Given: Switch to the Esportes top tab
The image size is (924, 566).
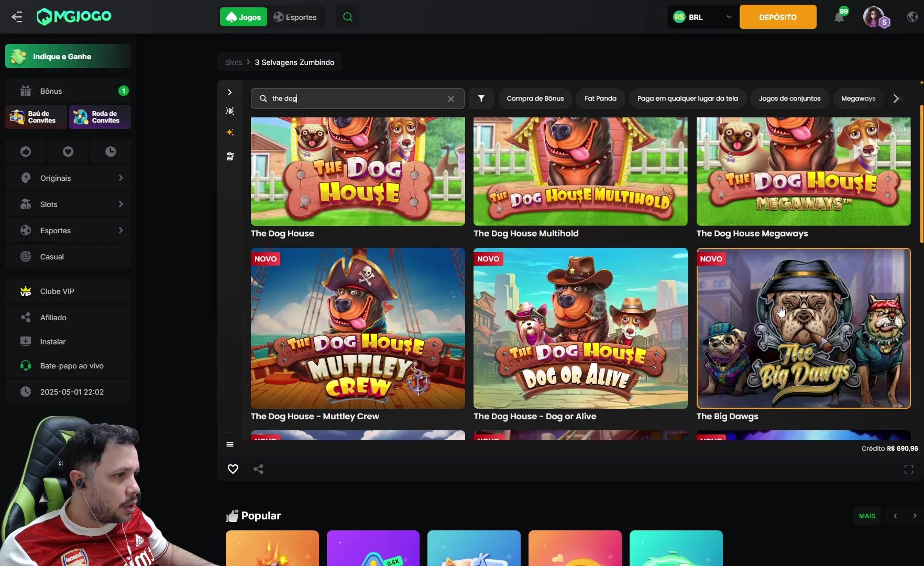Looking at the screenshot, I should pyautogui.click(x=295, y=17).
